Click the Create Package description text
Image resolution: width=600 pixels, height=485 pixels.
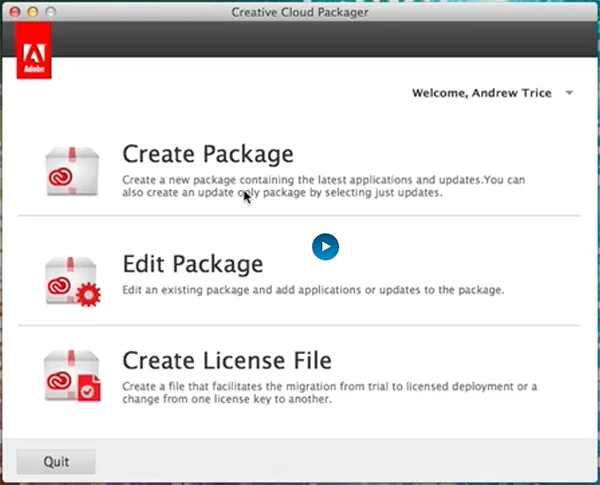pyautogui.click(x=323, y=186)
